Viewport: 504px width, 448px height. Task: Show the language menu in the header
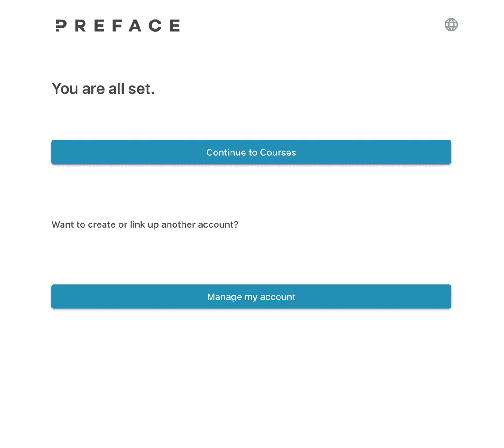pos(451,25)
